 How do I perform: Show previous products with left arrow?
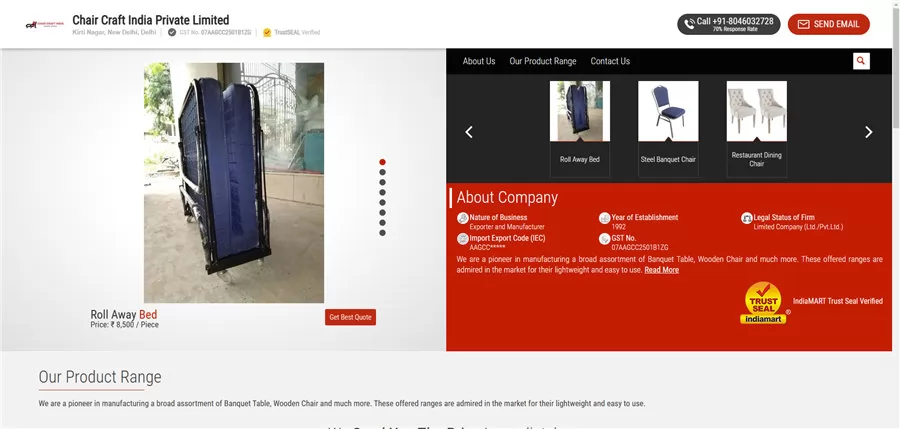tap(469, 132)
